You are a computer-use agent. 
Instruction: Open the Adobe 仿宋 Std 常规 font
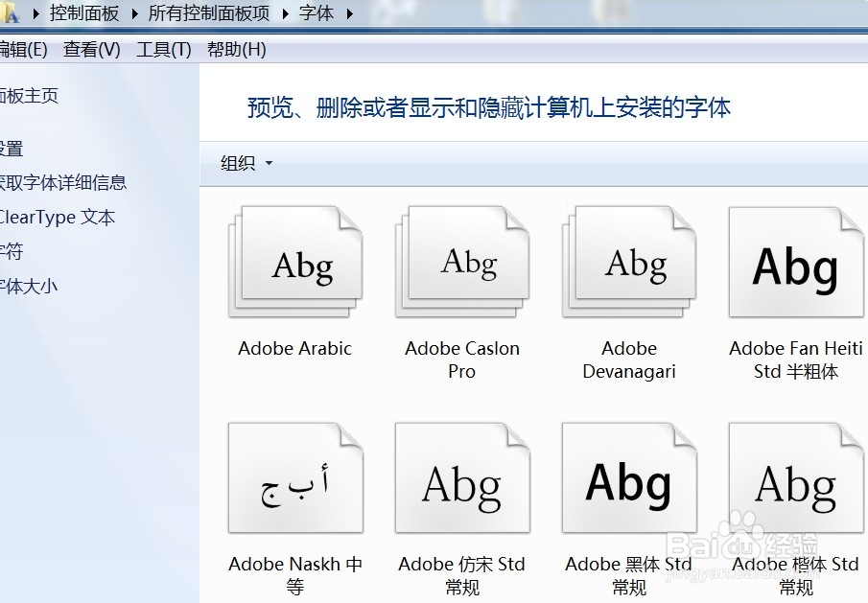point(461,476)
